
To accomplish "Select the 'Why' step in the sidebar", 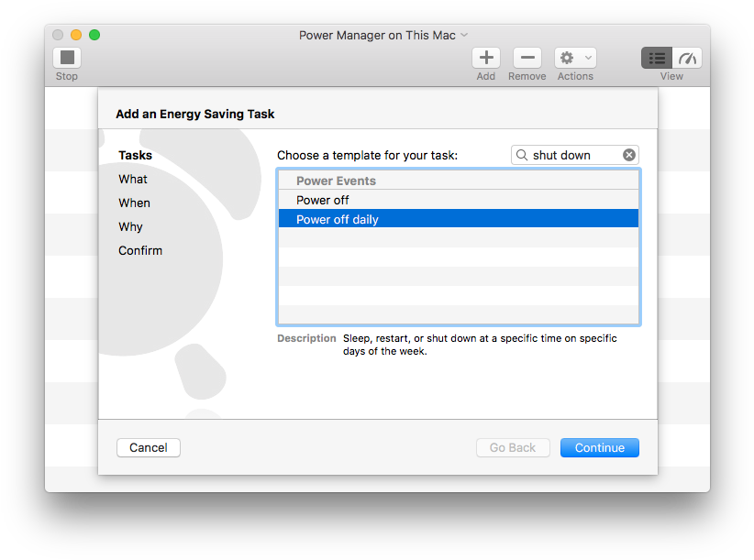I will pyautogui.click(x=130, y=226).
